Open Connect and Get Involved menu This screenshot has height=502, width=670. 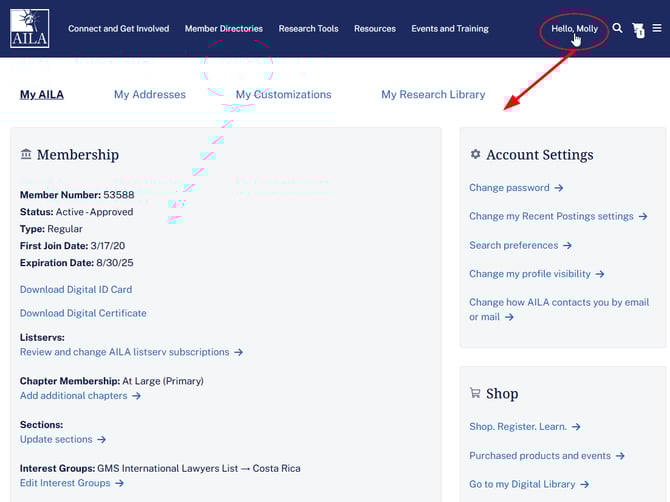(x=118, y=29)
